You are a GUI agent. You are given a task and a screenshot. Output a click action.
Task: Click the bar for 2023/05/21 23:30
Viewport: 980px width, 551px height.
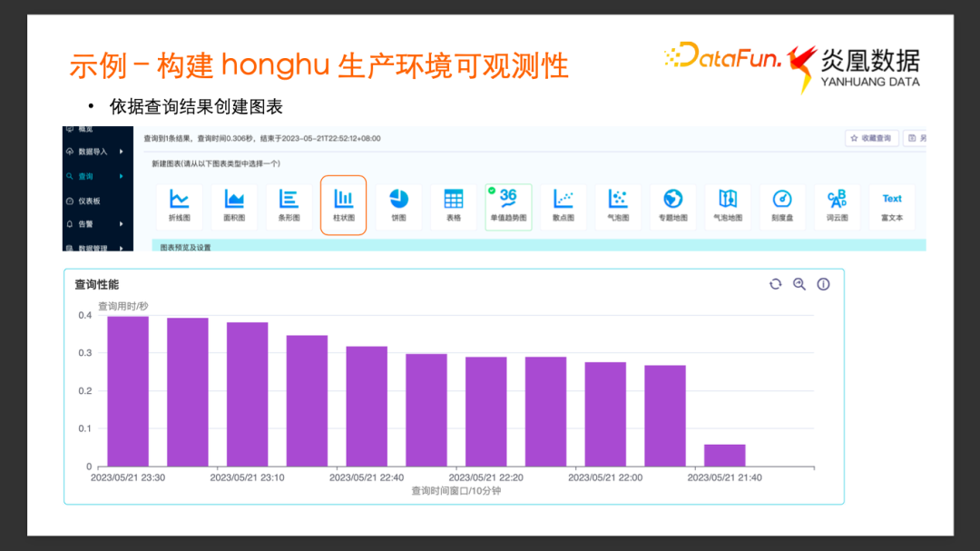click(x=128, y=391)
